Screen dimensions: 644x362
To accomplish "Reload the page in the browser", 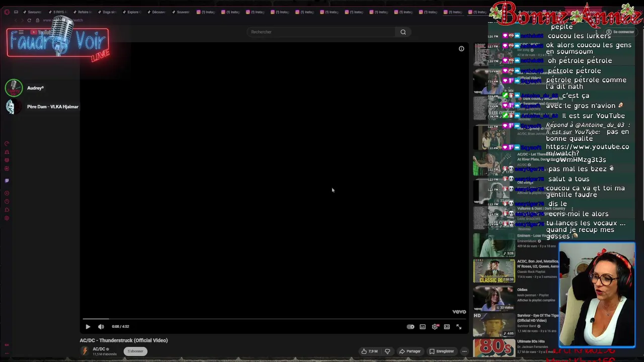I will tap(29, 20).
